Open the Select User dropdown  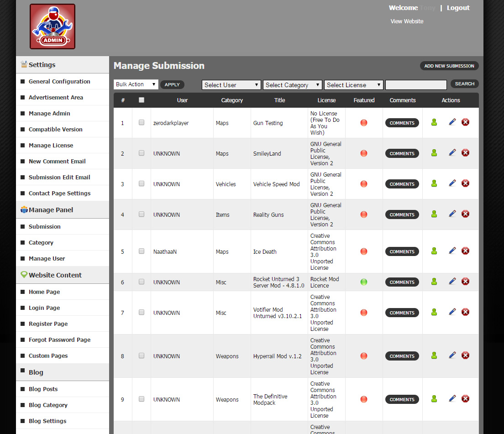(x=231, y=85)
